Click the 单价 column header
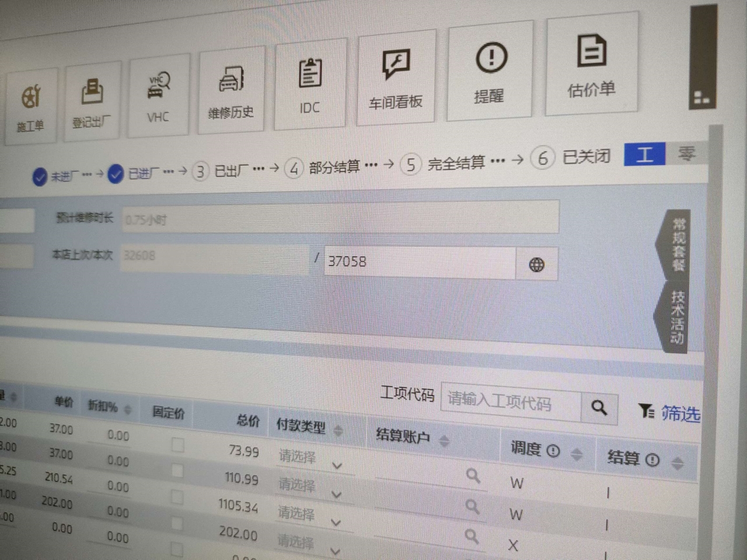The image size is (747, 560). 64,402
